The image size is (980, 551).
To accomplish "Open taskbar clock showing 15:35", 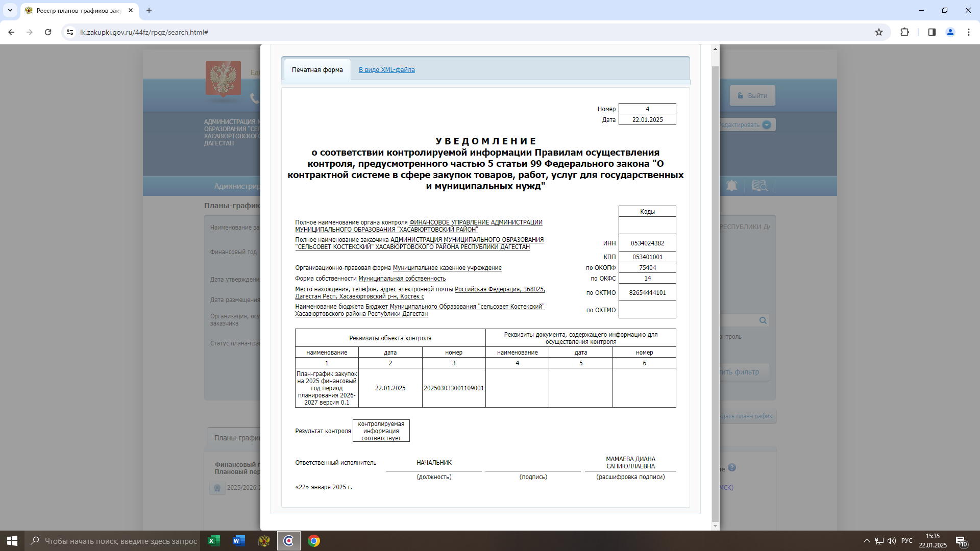I will tap(933, 541).
